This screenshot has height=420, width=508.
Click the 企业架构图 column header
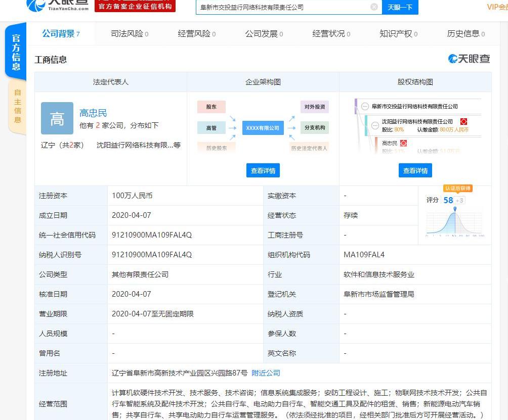tap(263, 82)
